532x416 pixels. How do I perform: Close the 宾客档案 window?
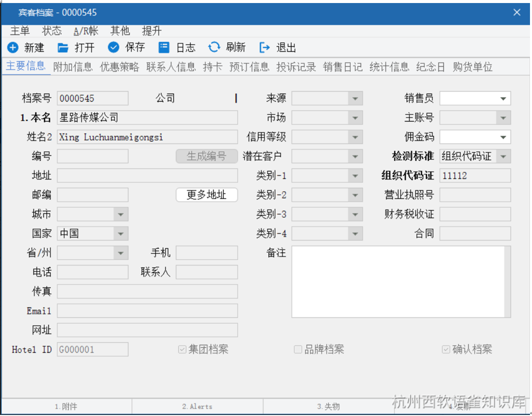[517, 12]
